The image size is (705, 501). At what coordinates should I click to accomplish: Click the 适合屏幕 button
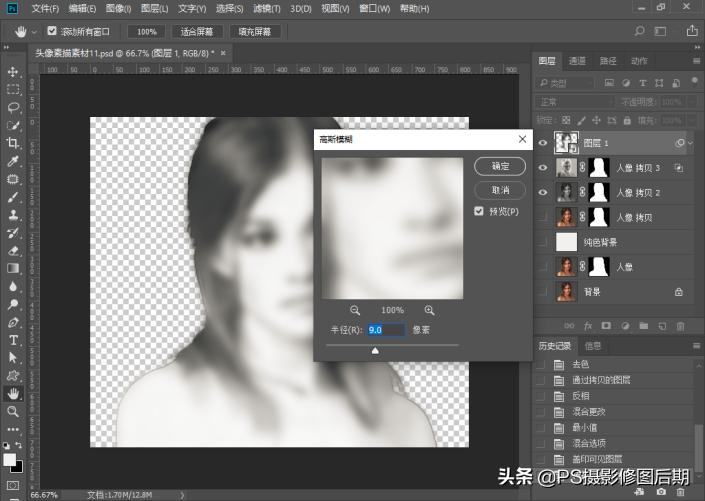click(x=196, y=31)
